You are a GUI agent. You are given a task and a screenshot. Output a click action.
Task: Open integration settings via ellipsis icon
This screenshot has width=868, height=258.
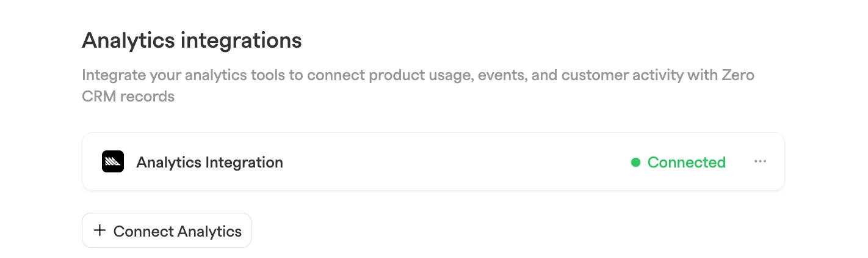760,162
